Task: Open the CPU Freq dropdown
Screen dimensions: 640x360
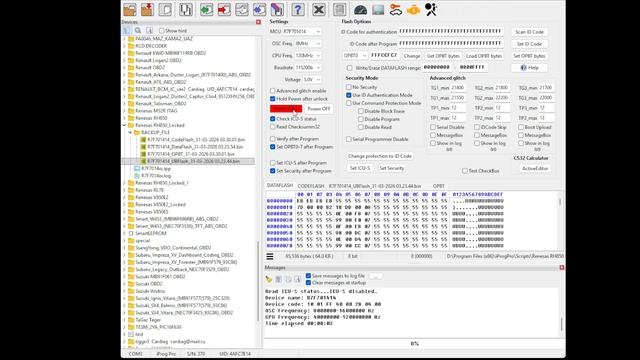Action: point(308,56)
